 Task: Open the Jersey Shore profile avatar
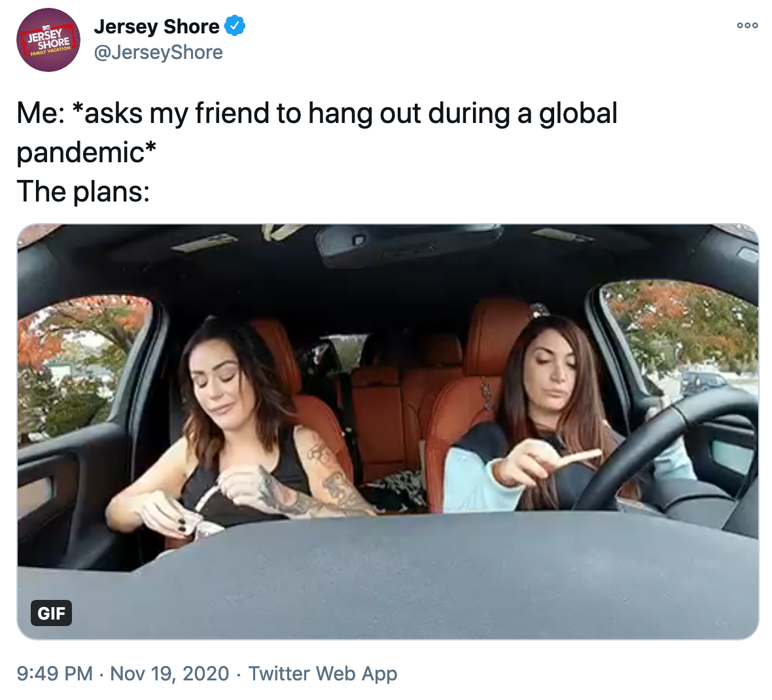coord(48,40)
